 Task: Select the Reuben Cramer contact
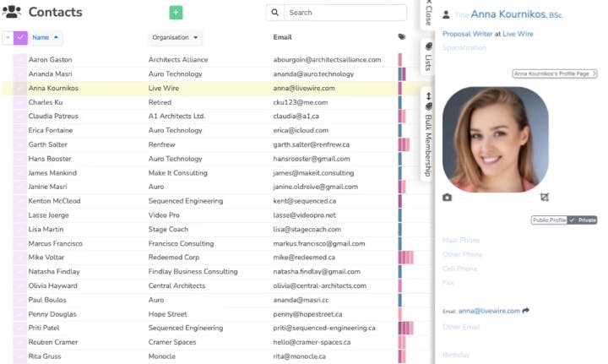[x=53, y=342]
